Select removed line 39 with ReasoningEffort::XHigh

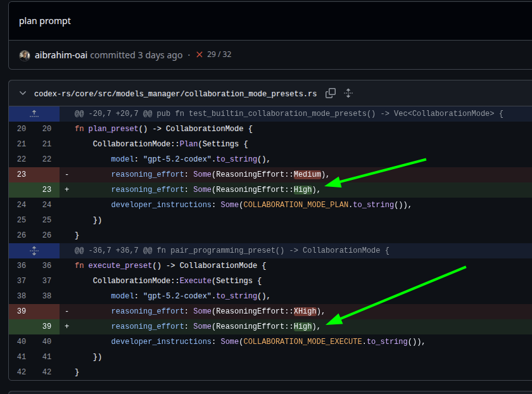[270, 311]
